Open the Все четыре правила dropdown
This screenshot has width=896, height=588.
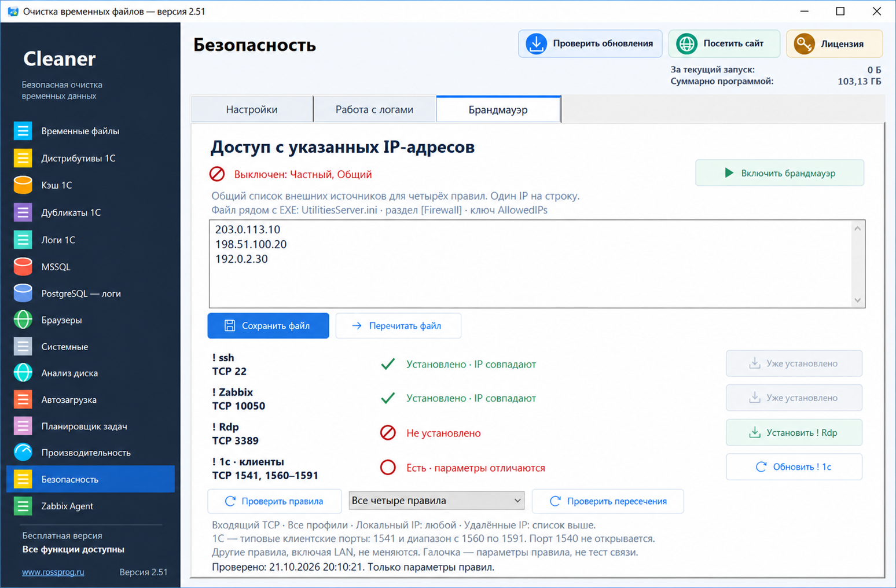tap(436, 501)
